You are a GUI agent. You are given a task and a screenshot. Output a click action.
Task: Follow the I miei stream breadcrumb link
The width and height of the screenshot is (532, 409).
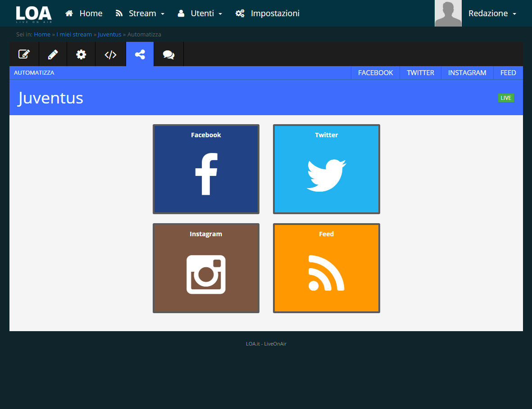[x=74, y=35]
